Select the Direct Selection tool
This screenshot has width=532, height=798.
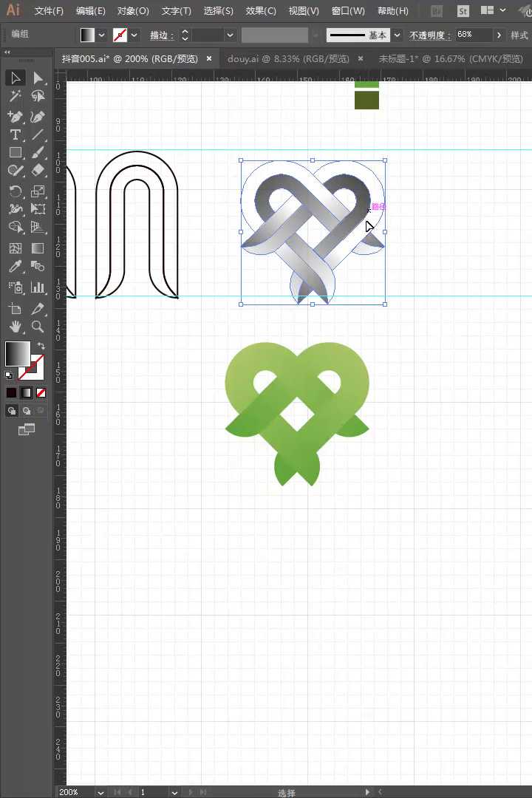coord(38,78)
